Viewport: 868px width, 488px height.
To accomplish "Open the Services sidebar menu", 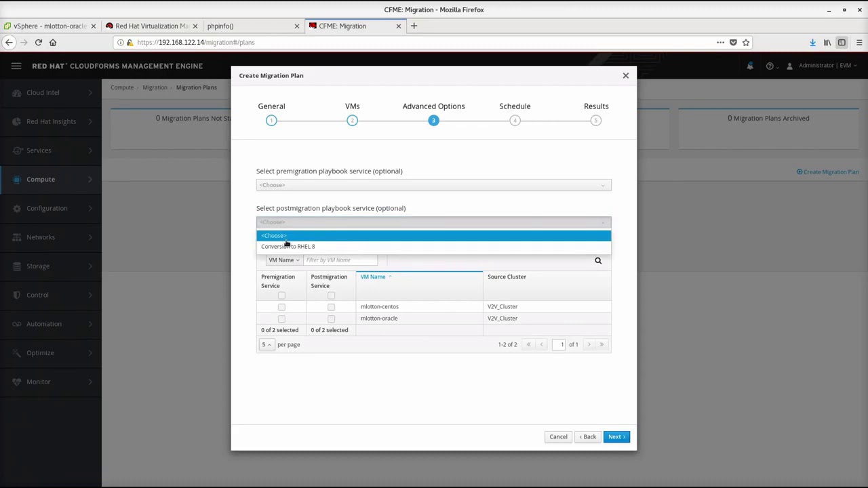I will pos(51,150).
